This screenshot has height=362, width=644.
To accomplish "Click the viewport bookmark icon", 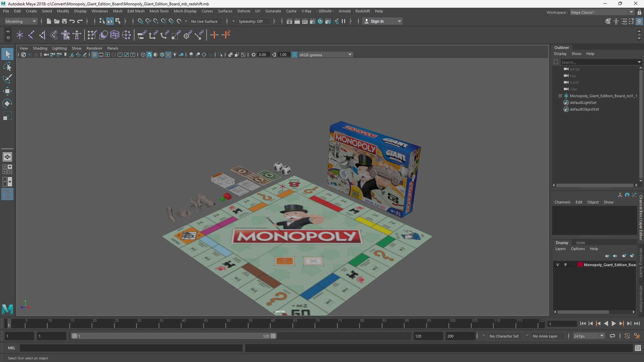I will [65, 55].
